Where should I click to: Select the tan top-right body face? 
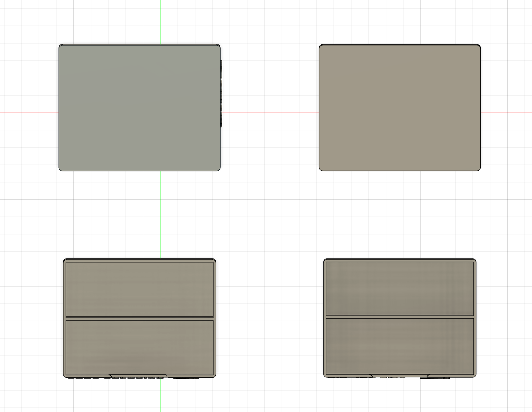[399, 108]
